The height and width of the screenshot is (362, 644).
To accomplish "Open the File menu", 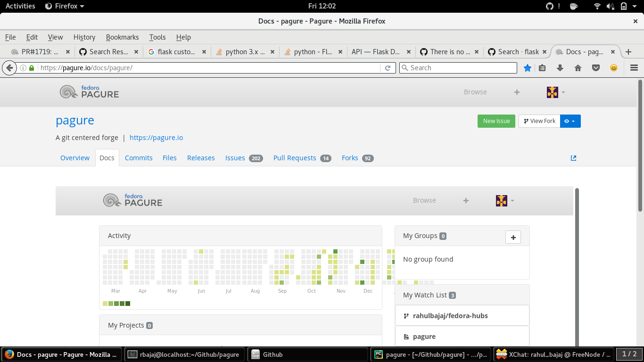I will [x=10, y=37].
